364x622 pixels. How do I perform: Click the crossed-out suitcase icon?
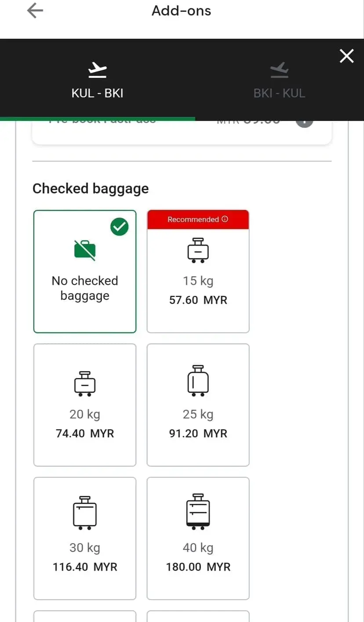[85, 250]
